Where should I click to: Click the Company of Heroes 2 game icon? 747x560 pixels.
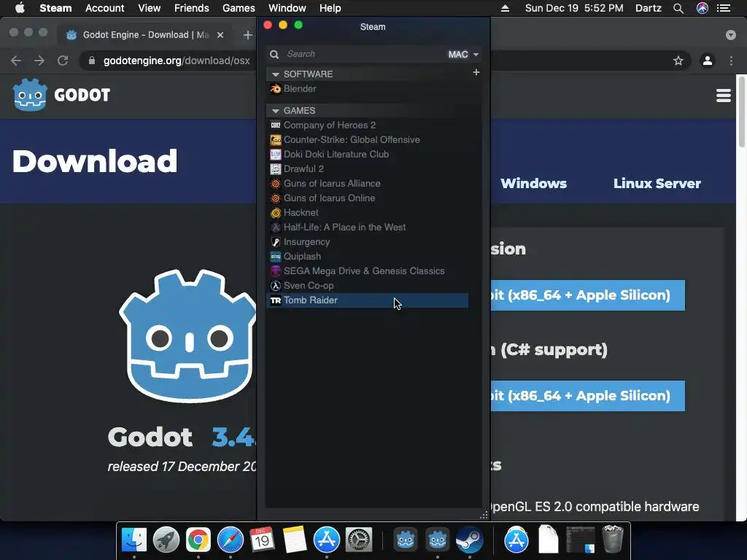[275, 125]
